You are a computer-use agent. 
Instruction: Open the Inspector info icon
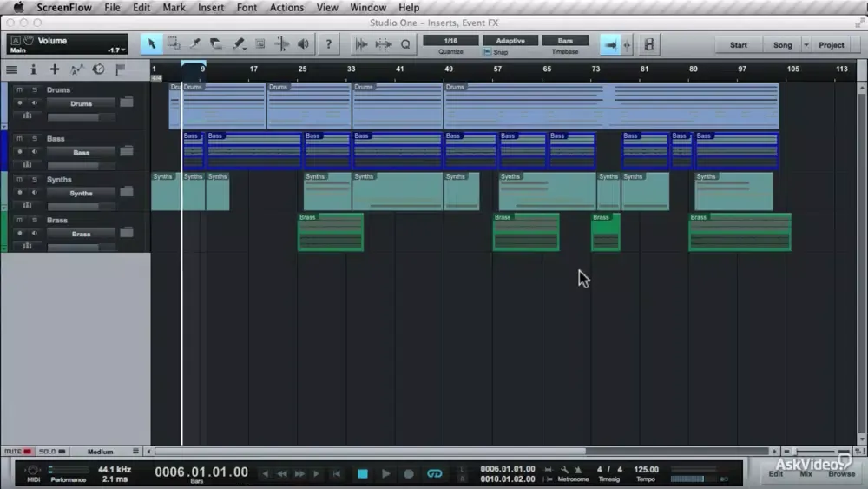(x=33, y=69)
